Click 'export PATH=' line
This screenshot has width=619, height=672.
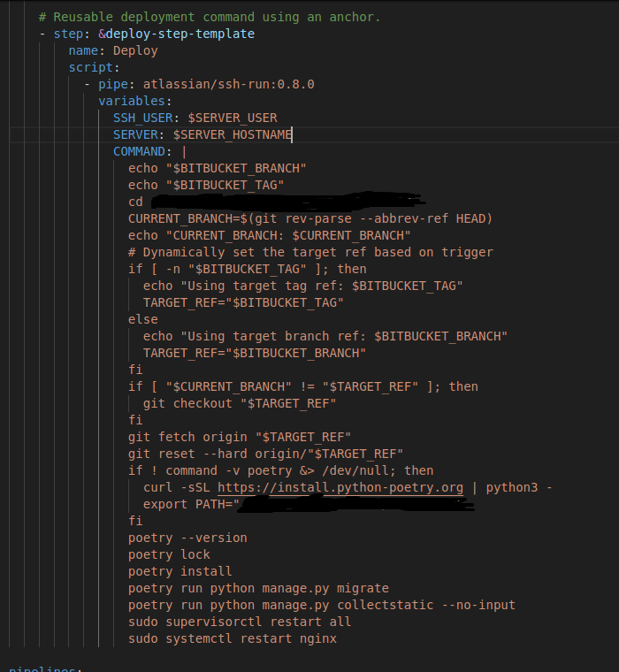click(309, 504)
